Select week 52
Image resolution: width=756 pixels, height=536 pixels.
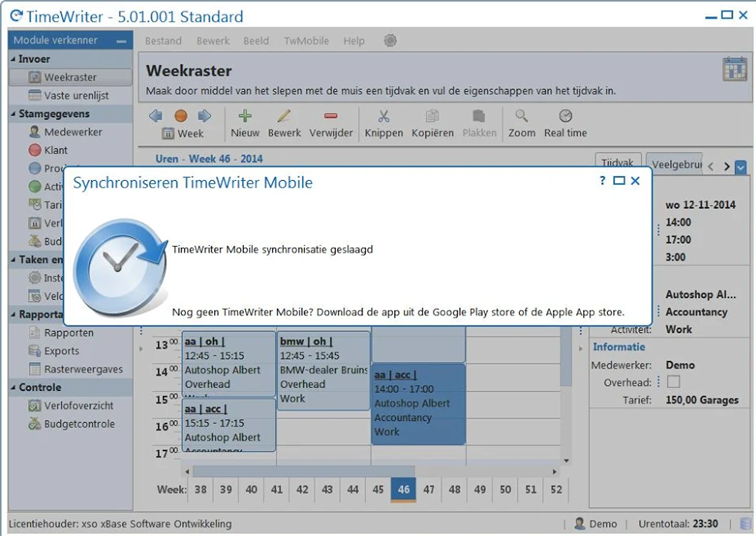(556, 490)
